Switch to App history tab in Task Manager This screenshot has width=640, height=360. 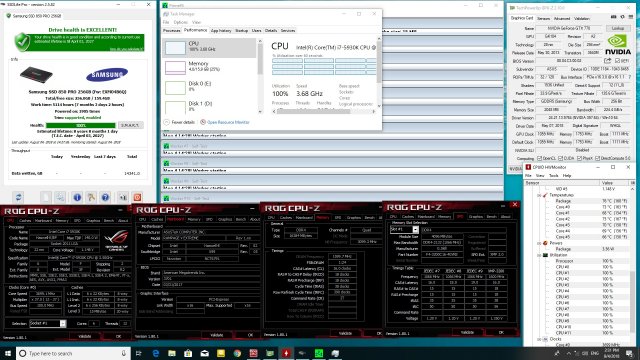pos(221,31)
